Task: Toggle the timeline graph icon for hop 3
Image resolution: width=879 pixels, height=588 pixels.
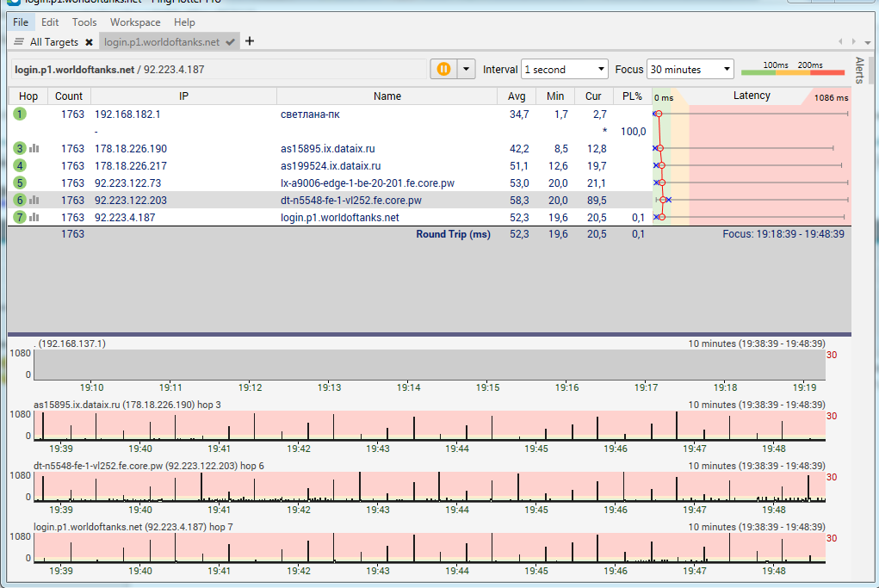Action: [x=34, y=148]
